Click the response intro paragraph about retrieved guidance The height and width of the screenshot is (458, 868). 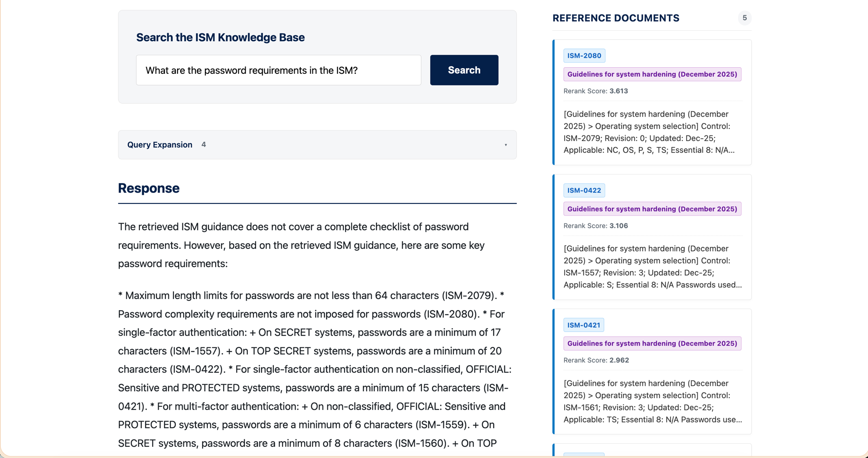[x=301, y=245]
